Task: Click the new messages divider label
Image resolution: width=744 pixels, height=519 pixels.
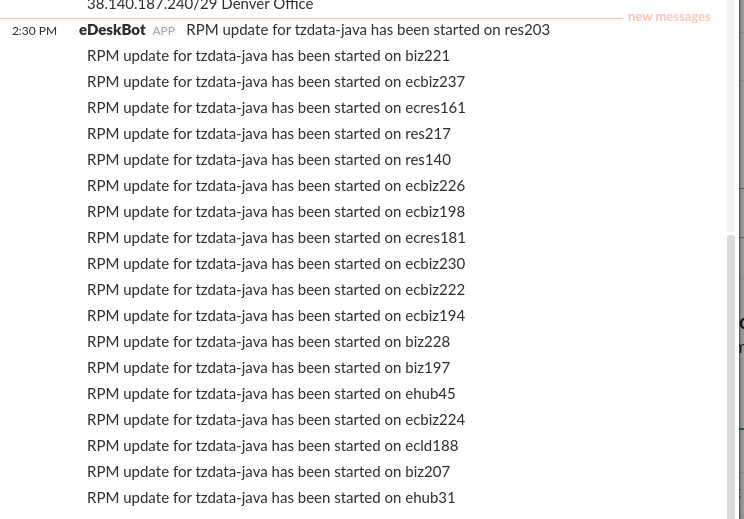Action: pos(668,17)
